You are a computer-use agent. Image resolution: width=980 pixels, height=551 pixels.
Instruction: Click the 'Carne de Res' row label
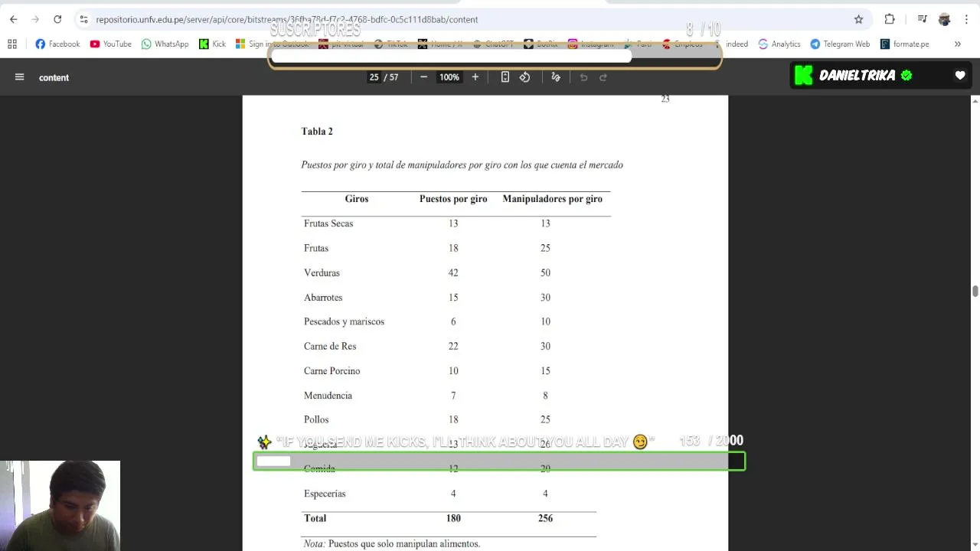coord(330,346)
